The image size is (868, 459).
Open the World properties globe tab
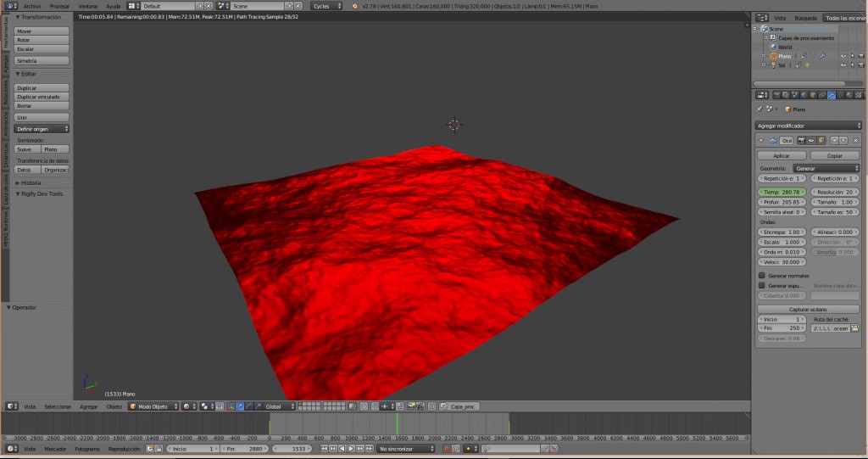pos(804,95)
